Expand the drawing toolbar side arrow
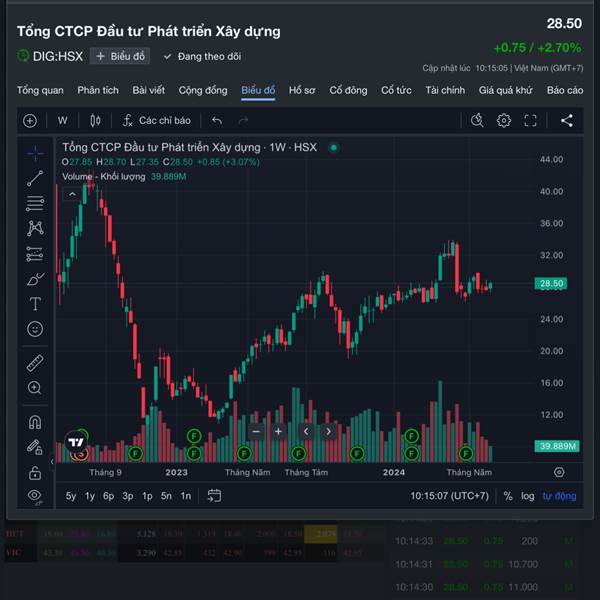Screen dimensions: 600x600 (52, 462)
